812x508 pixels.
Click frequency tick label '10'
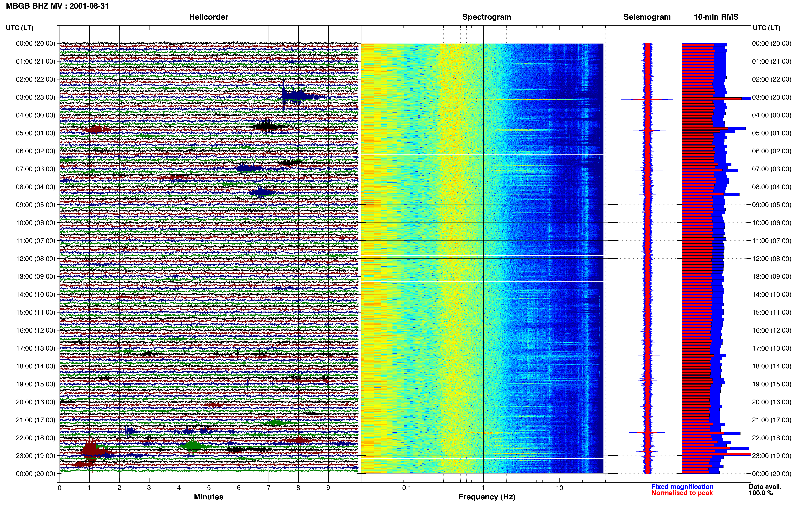coord(559,488)
